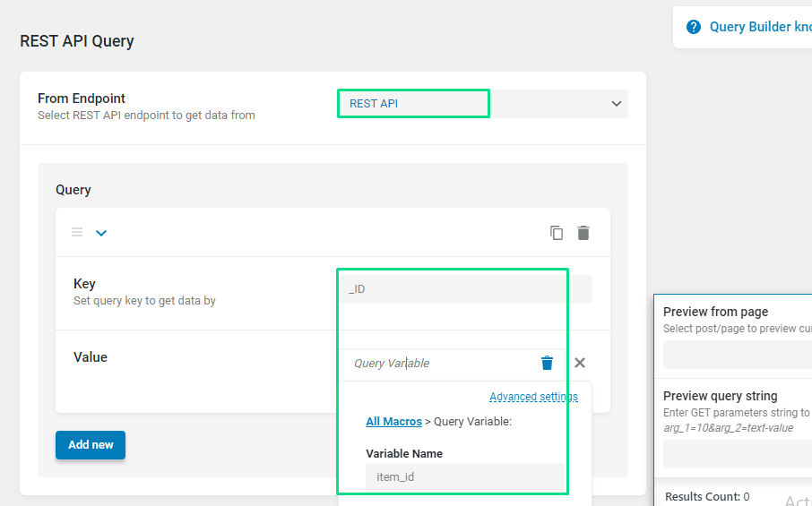Click the Add new button
This screenshot has height=506, width=812.
91,445
